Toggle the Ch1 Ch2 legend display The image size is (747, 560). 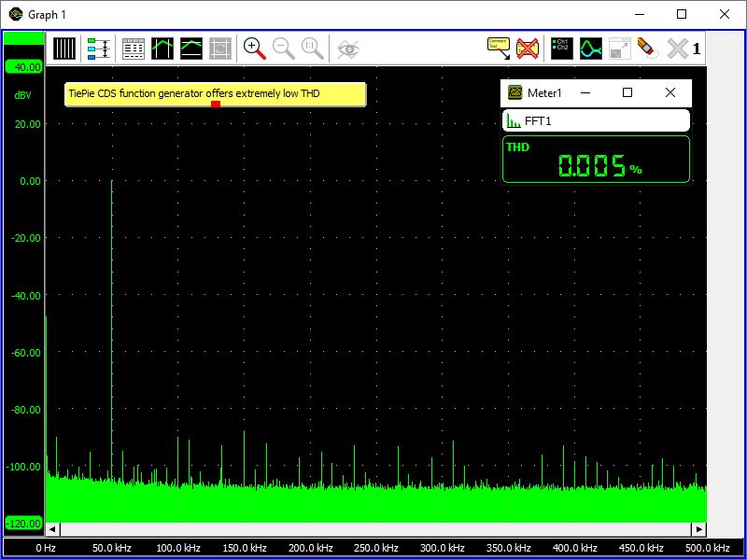point(561,49)
